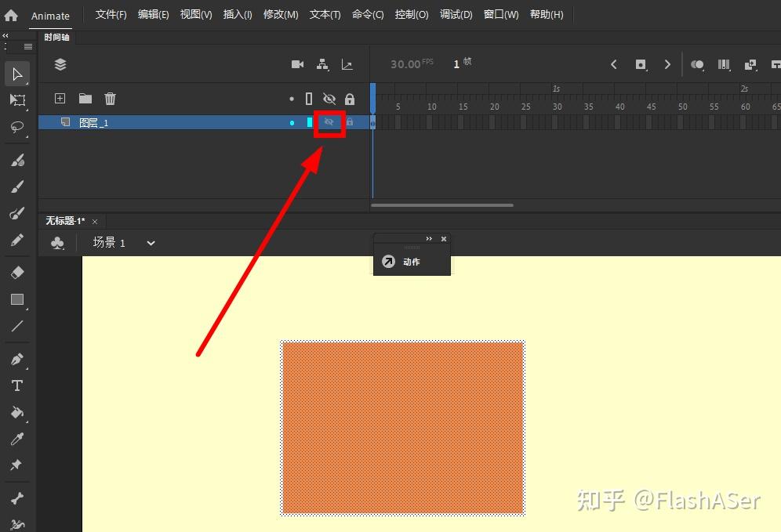Viewport: 781px width, 532px height.
Task: Add a new layer in the timeline
Action: pyautogui.click(x=60, y=99)
